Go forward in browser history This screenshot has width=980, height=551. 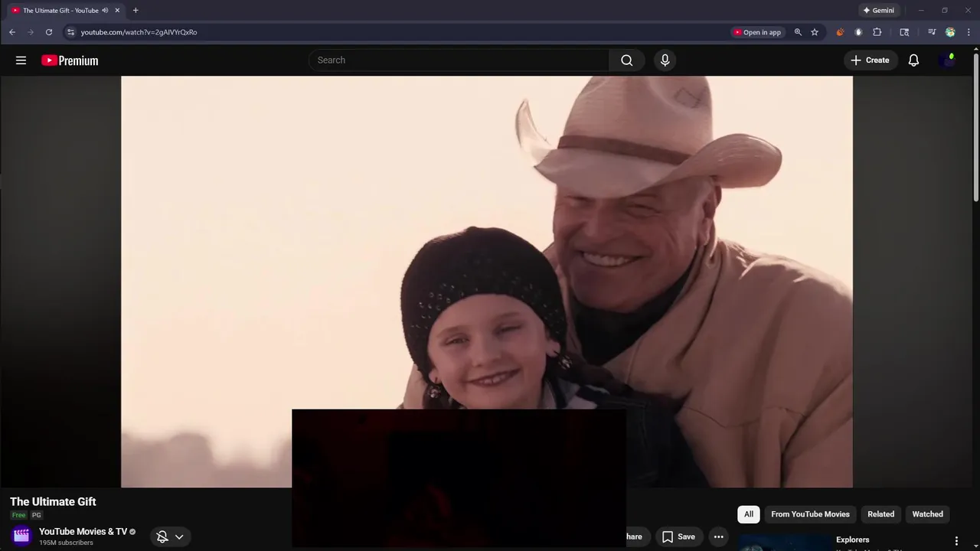[31, 32]
